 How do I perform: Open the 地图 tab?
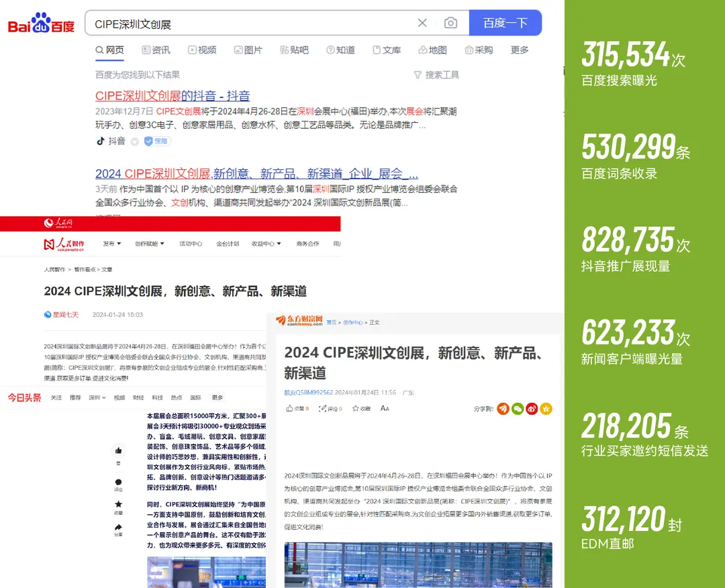(433, 50)
